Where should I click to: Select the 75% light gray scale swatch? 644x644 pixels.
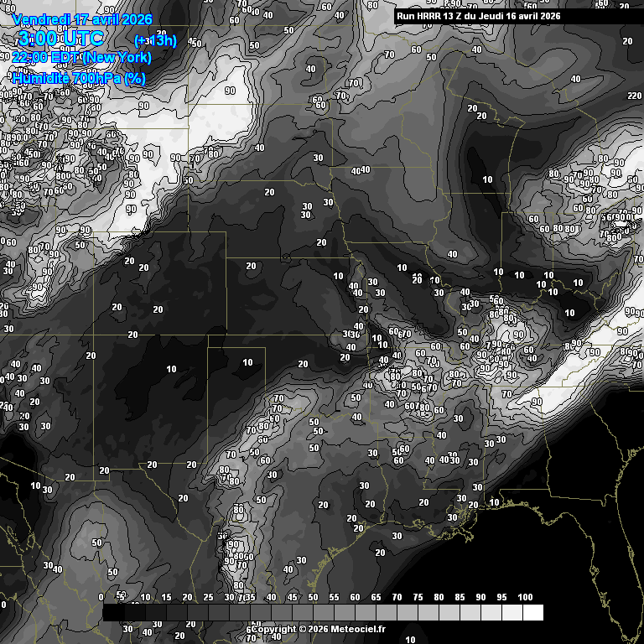(x=428, y=613)
